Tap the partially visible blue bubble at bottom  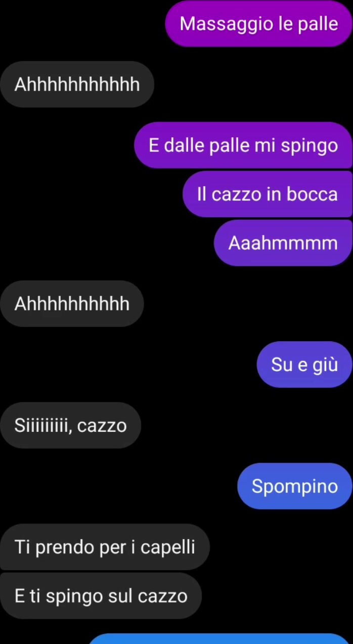(220, 638)
